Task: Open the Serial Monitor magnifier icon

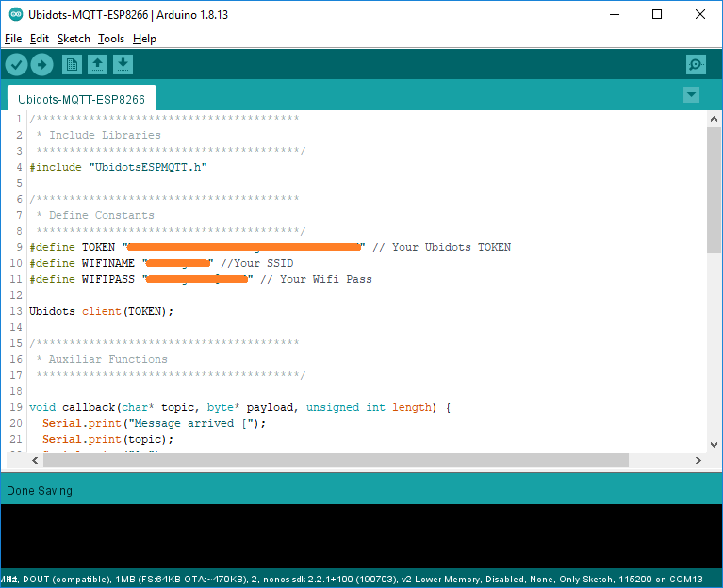Action: point(696,64)
